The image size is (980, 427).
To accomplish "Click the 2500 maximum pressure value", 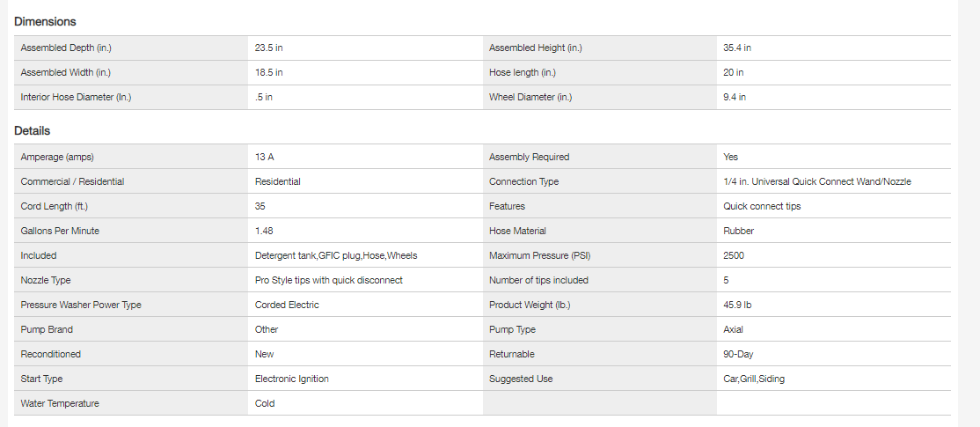I will point(735,255).
